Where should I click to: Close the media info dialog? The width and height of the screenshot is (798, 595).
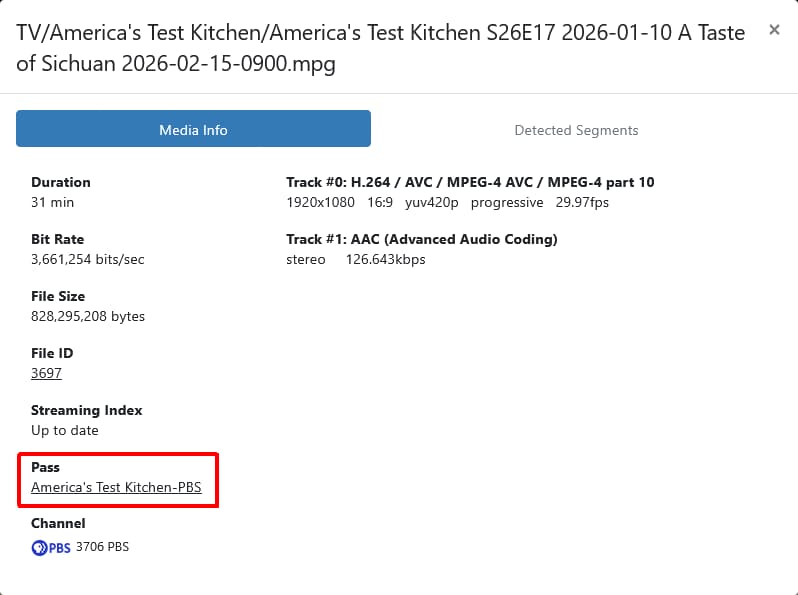(x=773, y=30)
